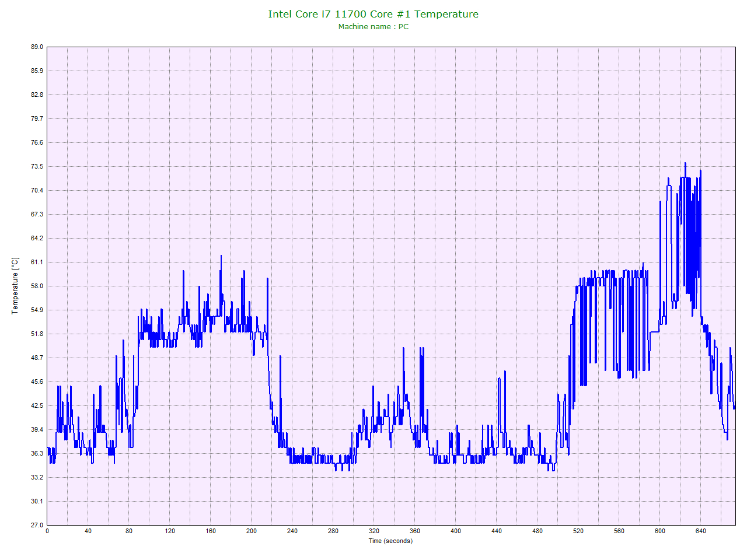Click the 39.4 y-axis value
Screen dimensions: 747x560
click(37, 429)
